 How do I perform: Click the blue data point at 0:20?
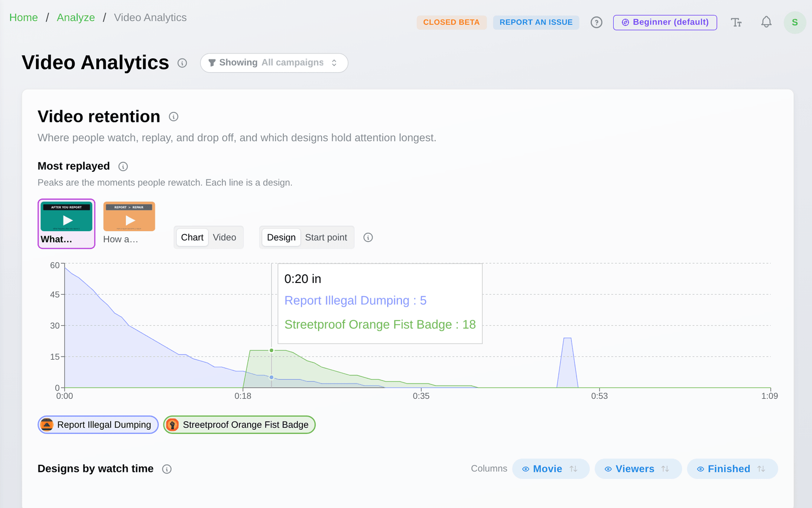click(272, 377)
